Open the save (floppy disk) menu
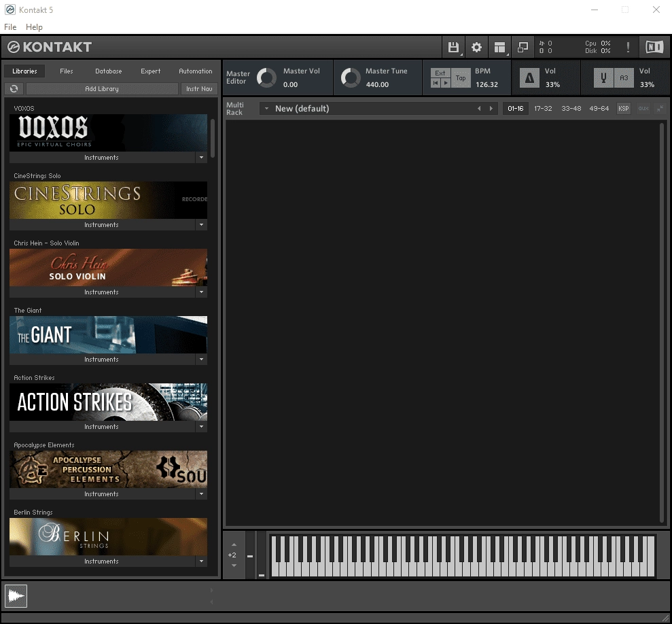This screenshot has width=672, height=624. [453, 47]
